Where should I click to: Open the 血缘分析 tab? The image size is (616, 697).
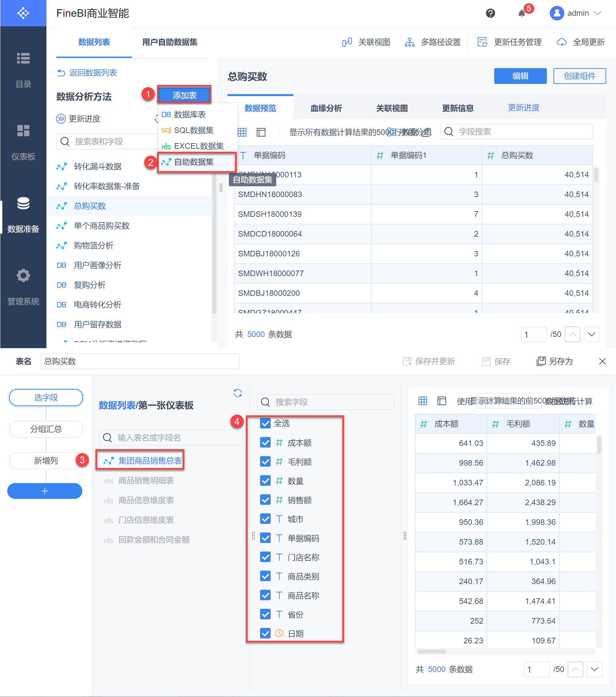(326, 108)
